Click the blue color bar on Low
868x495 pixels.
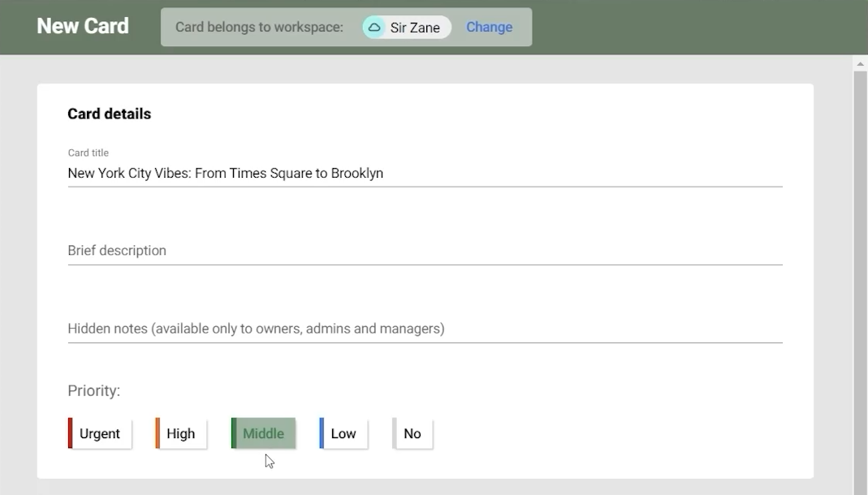coord(322,433)
